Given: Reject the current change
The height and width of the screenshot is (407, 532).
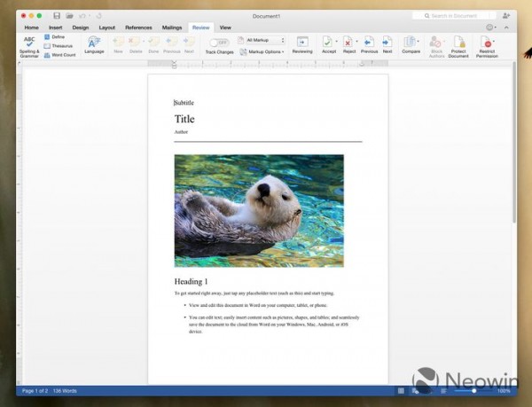Looking at the screenshot, I should pos(348,44).
